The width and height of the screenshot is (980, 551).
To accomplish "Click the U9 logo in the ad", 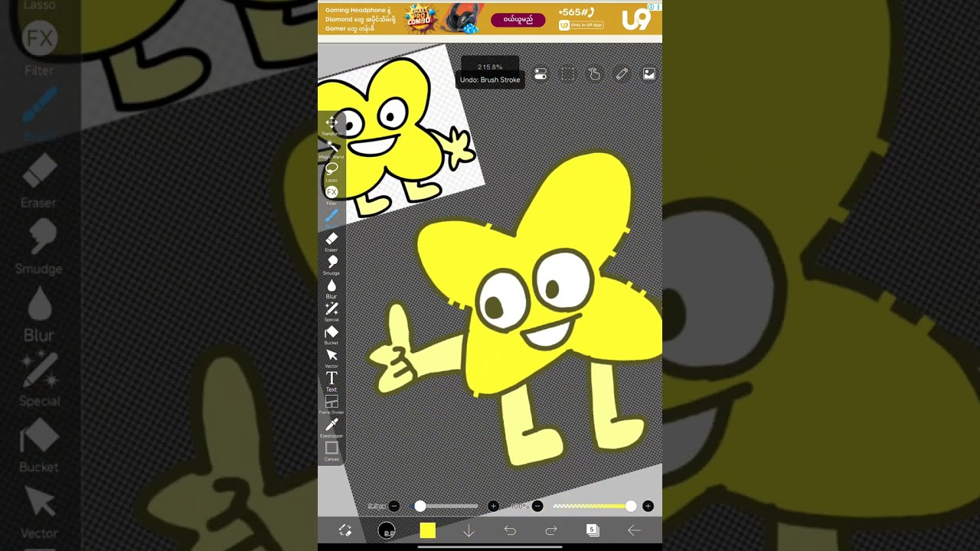I will (x=636, y=21).
